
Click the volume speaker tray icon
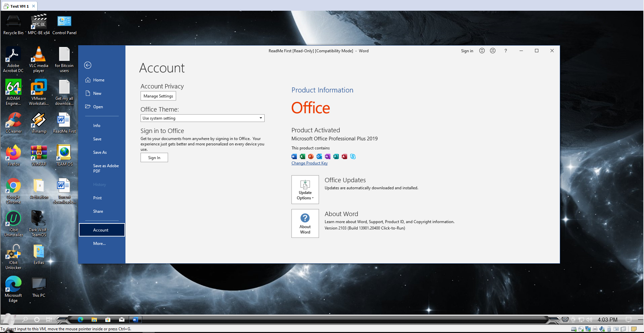coord(589,320)
